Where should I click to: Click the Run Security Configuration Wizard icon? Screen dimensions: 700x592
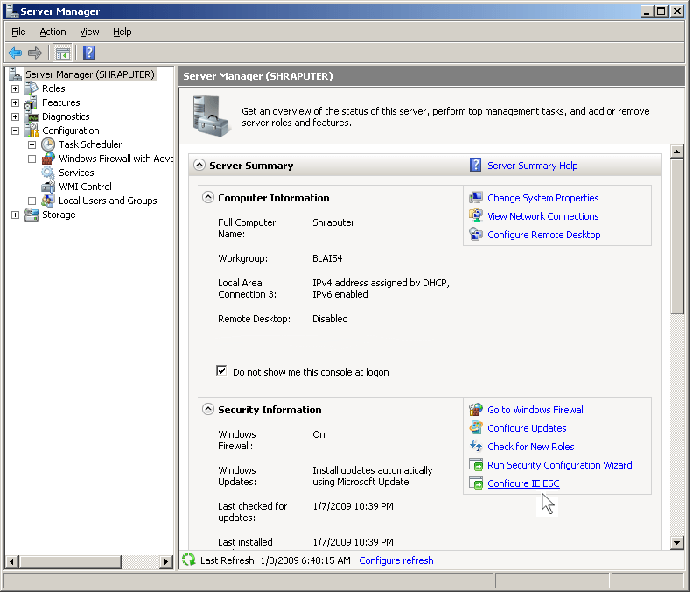(x=476, y=465)
